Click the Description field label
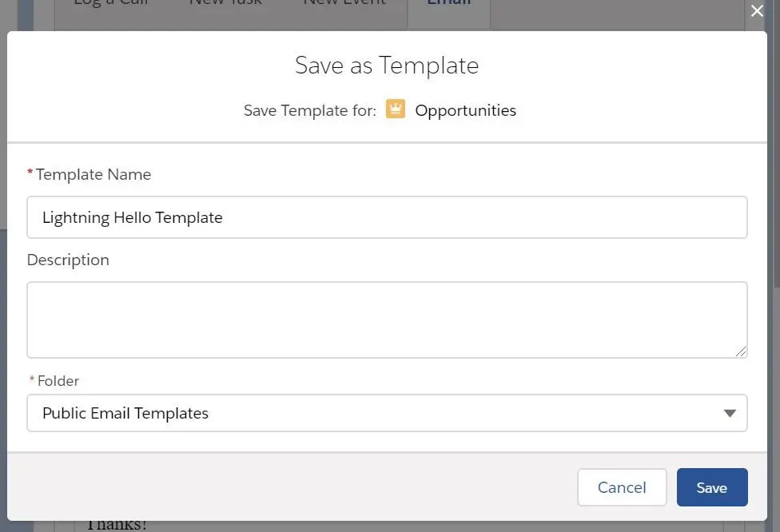Viewport: 780px width, 532px height. pyautogui.click(x=68, y=260)
